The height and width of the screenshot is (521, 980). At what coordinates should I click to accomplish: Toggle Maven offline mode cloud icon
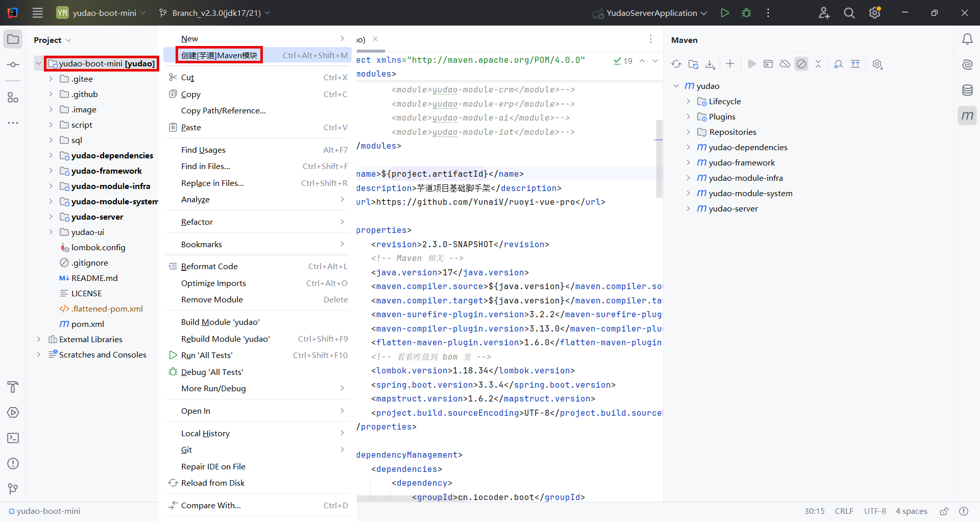[x=785, y=64]
